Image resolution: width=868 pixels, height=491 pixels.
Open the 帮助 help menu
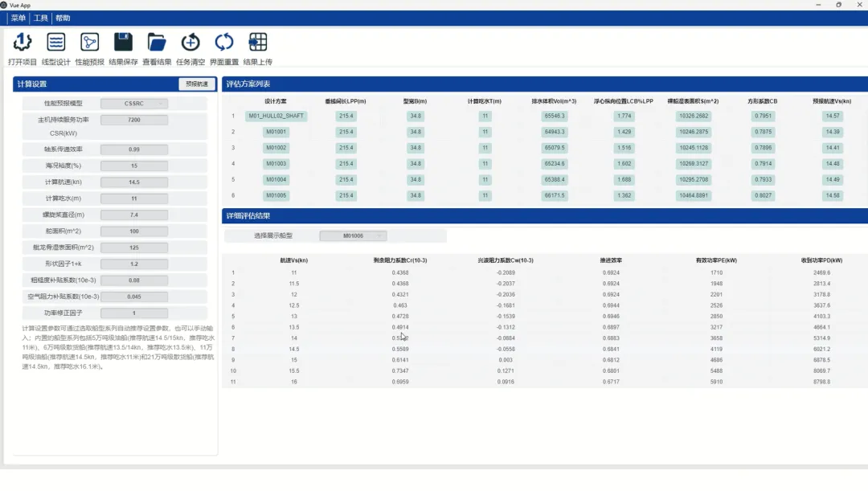pyautogui.click(x=63, y=18)
